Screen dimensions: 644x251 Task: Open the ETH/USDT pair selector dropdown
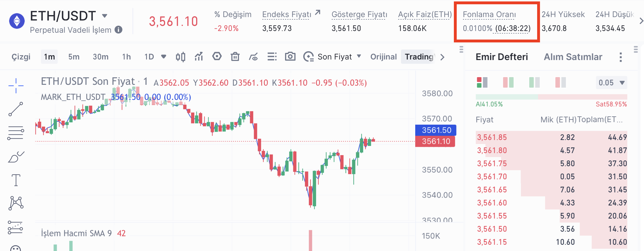[x=105, y=16]
